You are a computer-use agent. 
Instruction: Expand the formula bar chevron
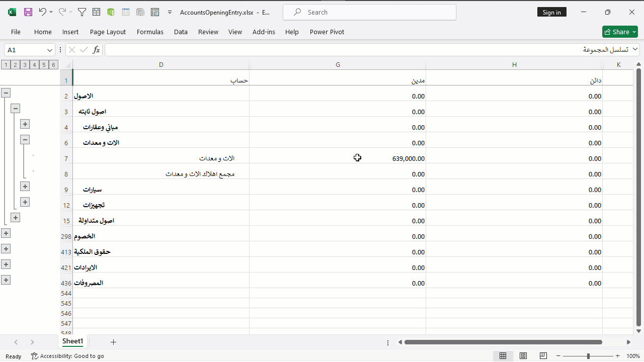(635, 49)
